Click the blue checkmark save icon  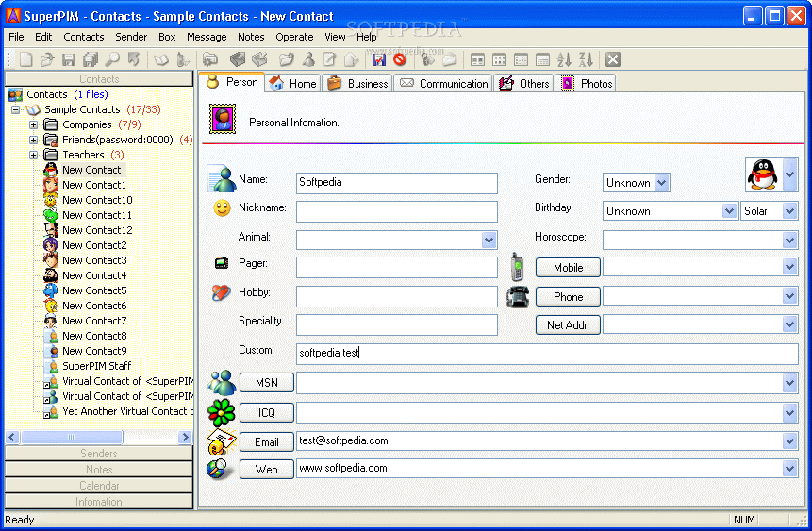pyautogui.click(x=378, y=59)
